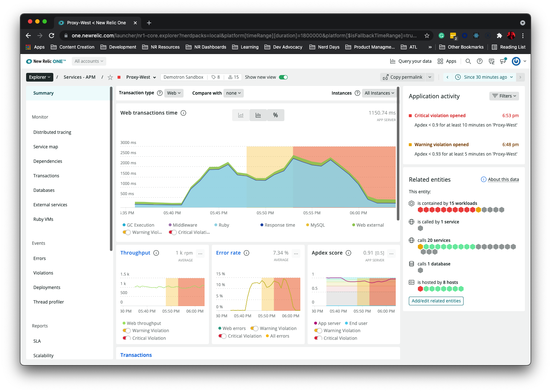This screenshot has width=551, height=392.
Task: Open the global search magnifier icon
Action: coord(468,61)
